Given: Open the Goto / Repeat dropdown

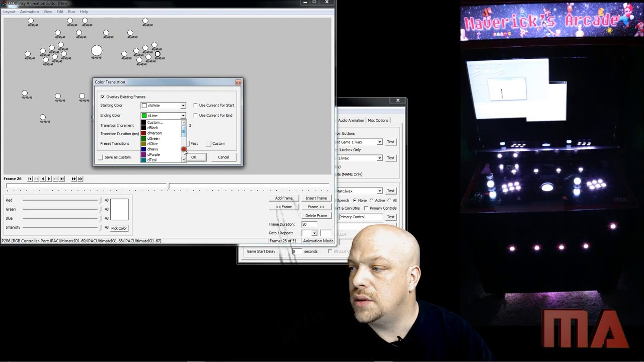Looking at the screenshot, I should [x=314, y=233].
